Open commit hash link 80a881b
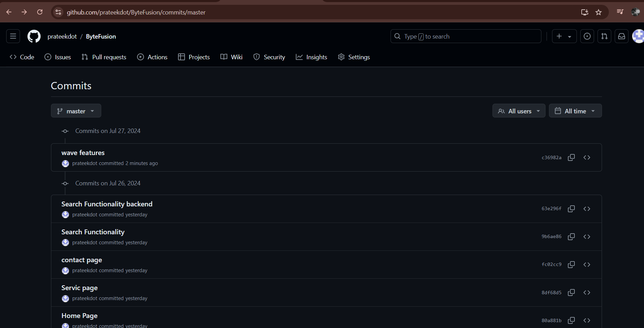Viewport: 644px width, 328px height. coord(551,320)
